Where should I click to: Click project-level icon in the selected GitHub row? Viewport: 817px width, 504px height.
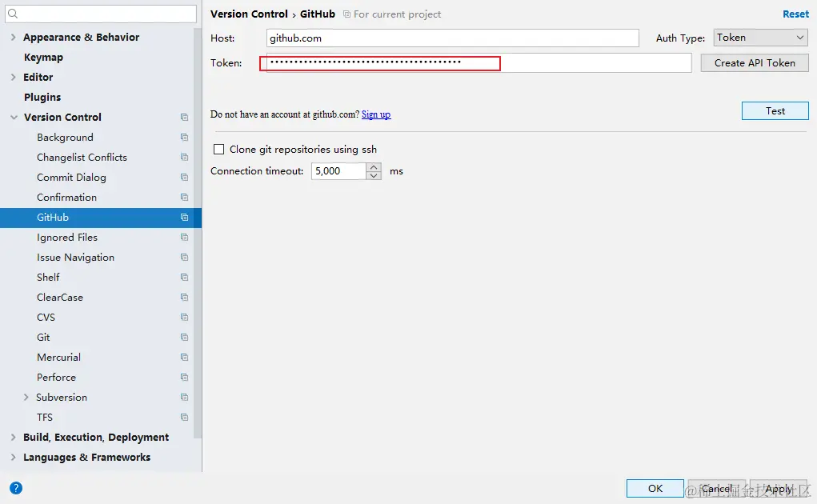[184, 217]
